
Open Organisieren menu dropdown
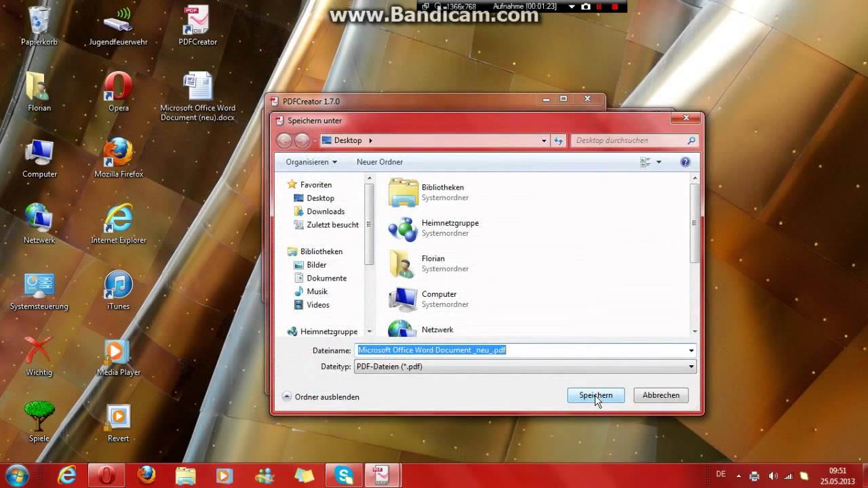pyautogui.click(x=311, y=162)
